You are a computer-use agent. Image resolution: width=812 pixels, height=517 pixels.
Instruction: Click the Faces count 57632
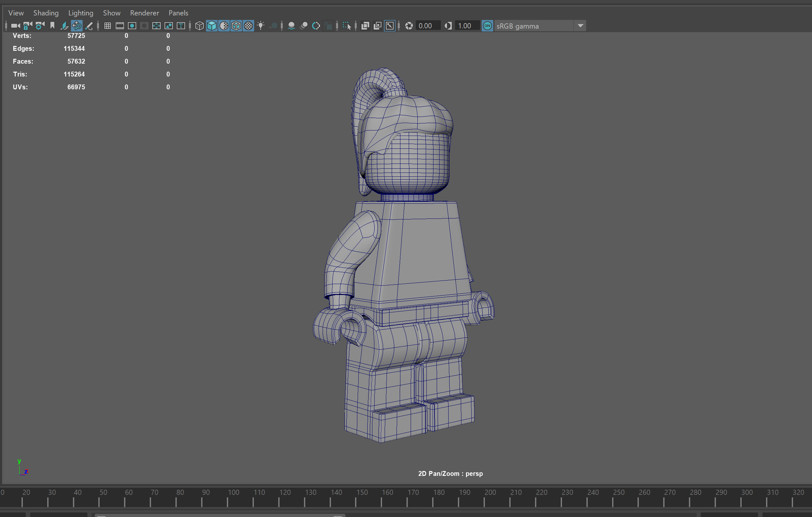[x=76, y=61]
